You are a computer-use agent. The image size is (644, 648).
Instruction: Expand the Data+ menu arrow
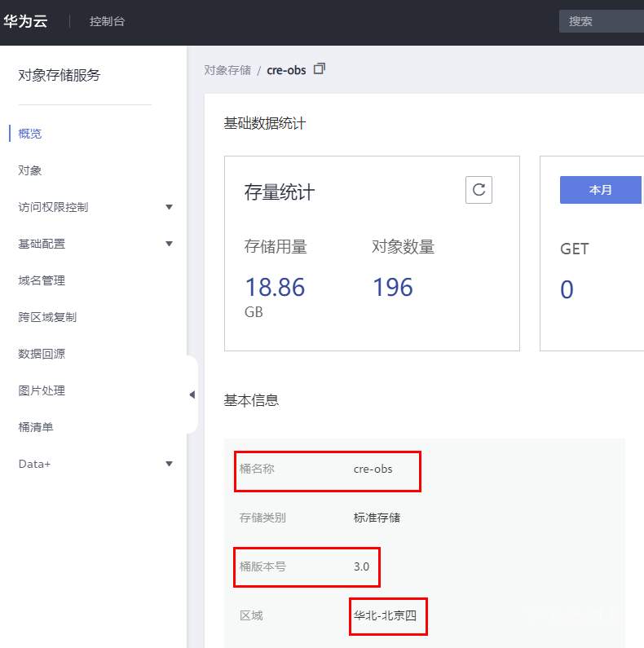point(169,464)
